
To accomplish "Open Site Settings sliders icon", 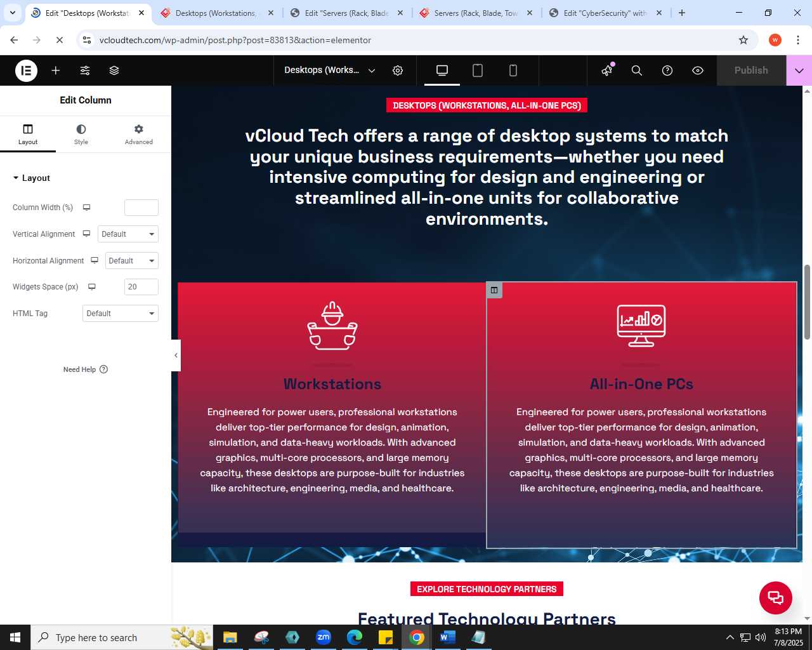I will click(x=85, y=70).
